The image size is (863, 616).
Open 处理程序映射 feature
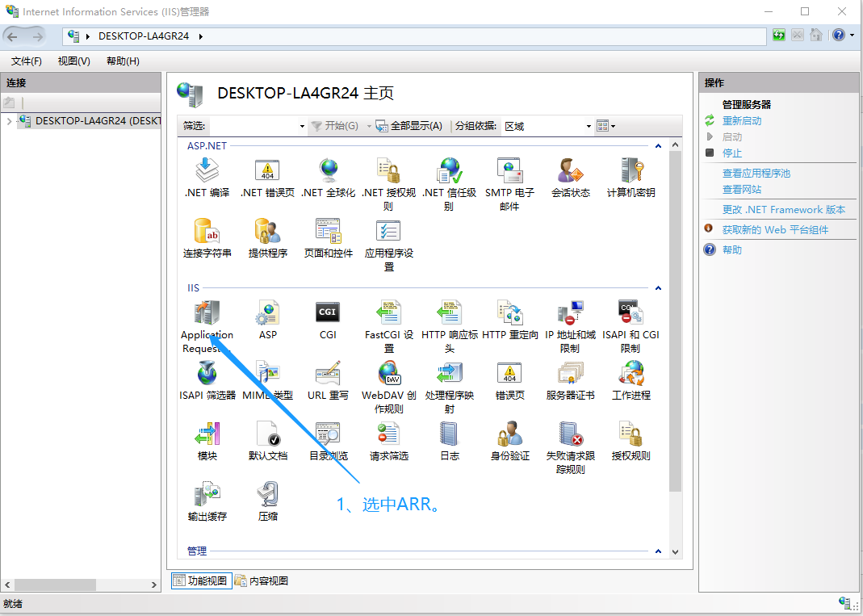[449, 387]
